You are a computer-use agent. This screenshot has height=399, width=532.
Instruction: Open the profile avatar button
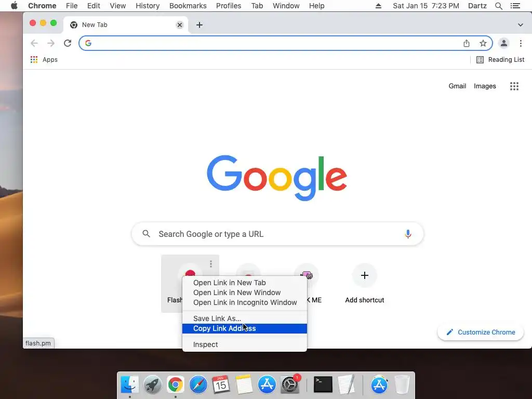504,43
